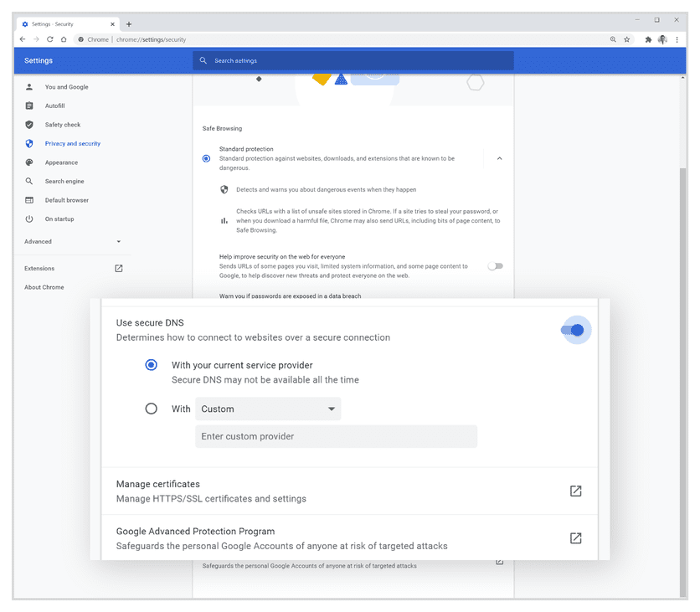Open a new browser tab
This screenshot has height=612, width=700.
(x=129, y=24)
